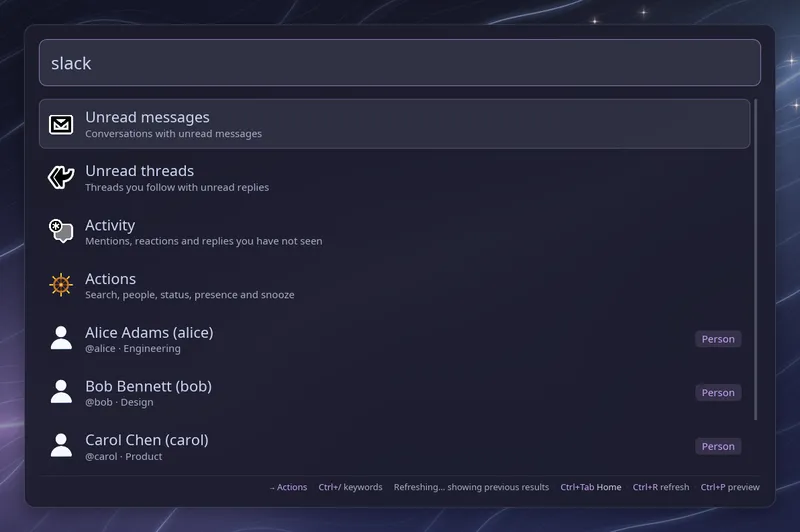Click the "@alice · Engineering" subtitle
The height and width of the screenshot is (532, 800).
click(133, 348)
